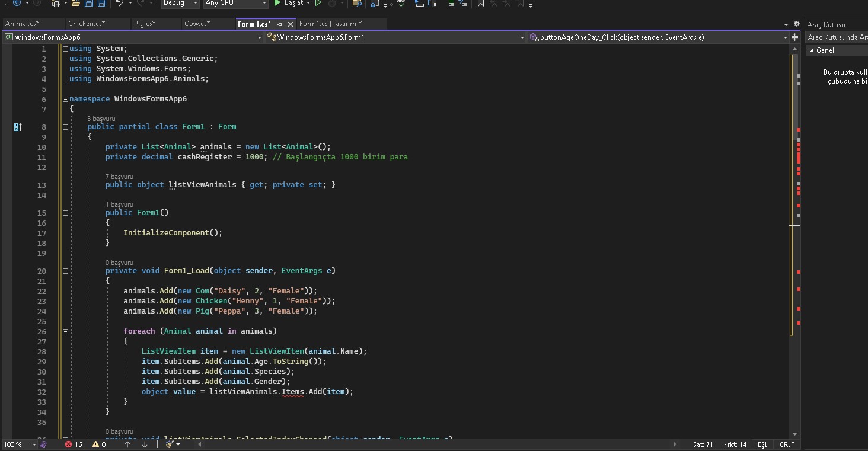Click the code cleanup broom icon
This screenshot has height=451, width=868.
[x=170, y=444]
